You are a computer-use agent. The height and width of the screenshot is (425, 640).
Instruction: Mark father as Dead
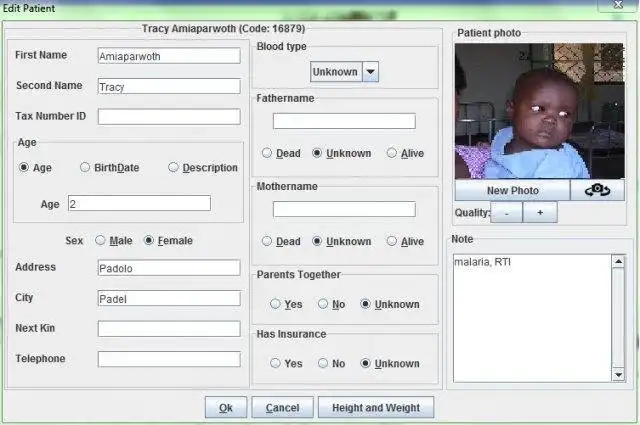coord(267,153)
